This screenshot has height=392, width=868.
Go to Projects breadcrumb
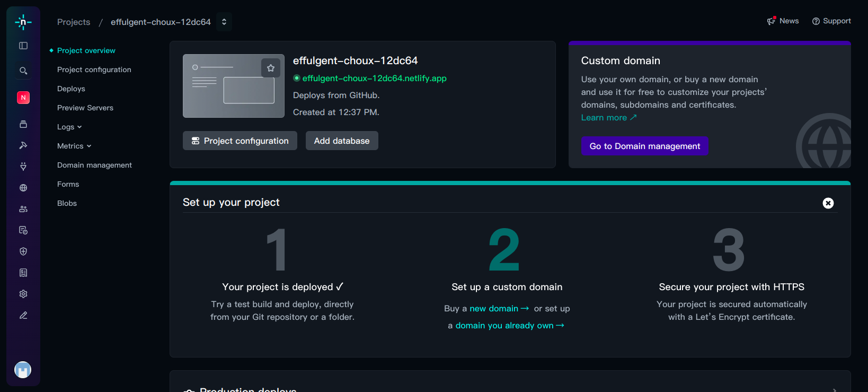tap(74, 22)
